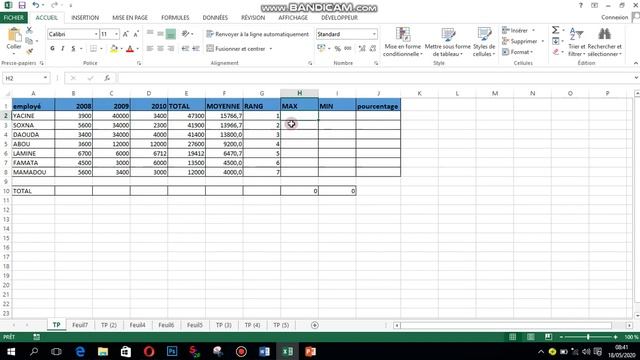Switch to the AFFICHAGE tab
Screen dimensions: 640x360
click(x=293, y=18)
